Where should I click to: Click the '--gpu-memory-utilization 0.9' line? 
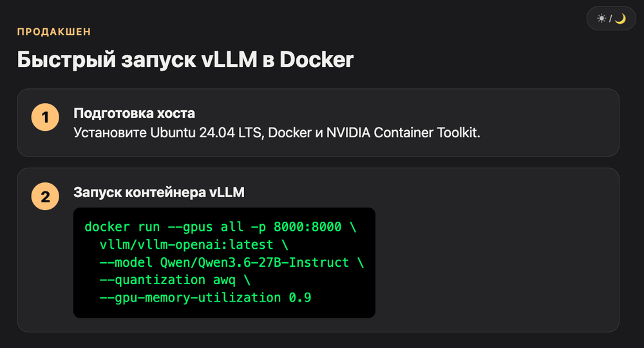point(205,298)
